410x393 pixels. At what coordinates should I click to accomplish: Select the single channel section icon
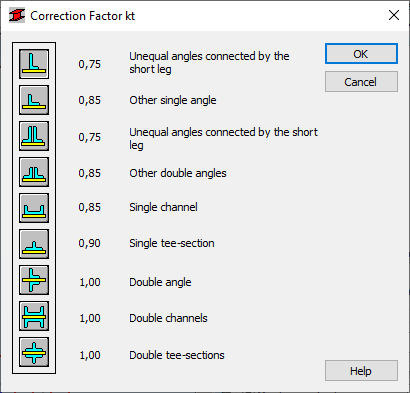point(34,208)
